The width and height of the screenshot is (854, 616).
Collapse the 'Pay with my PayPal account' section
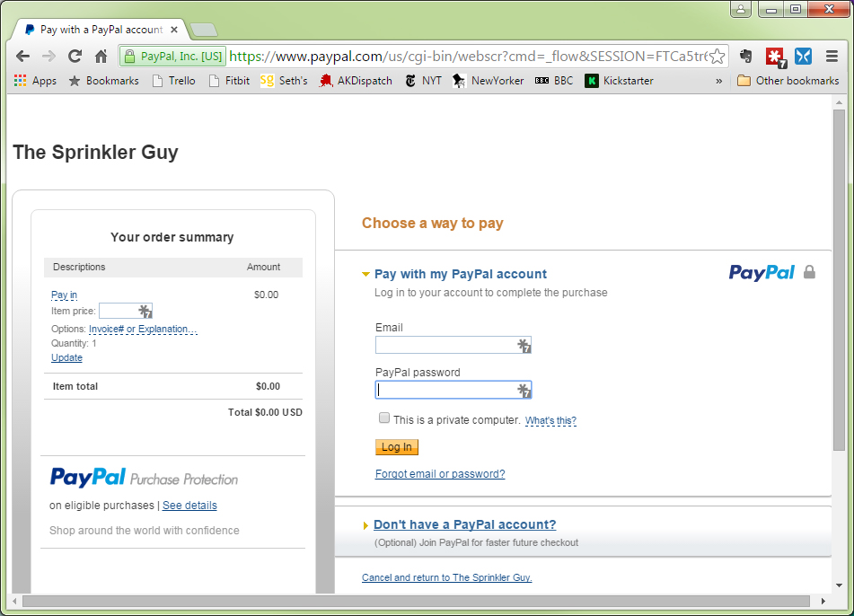(366, 274)
